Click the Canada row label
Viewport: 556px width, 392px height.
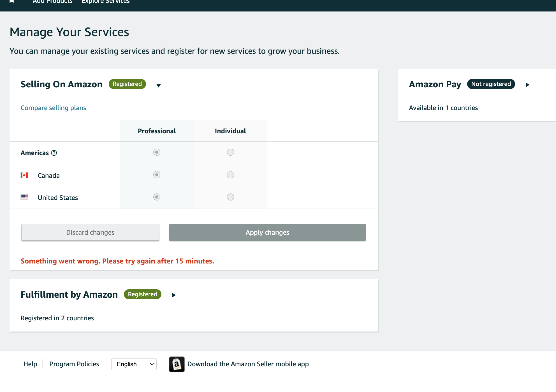pos(49,176)
